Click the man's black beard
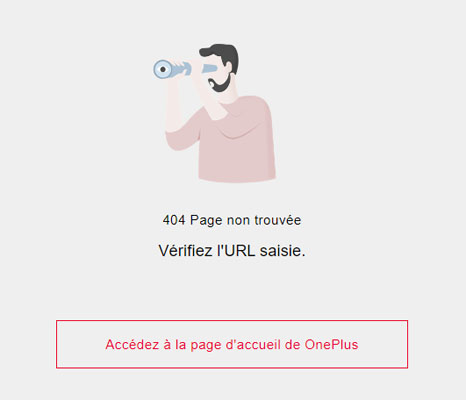 (220, 83)
